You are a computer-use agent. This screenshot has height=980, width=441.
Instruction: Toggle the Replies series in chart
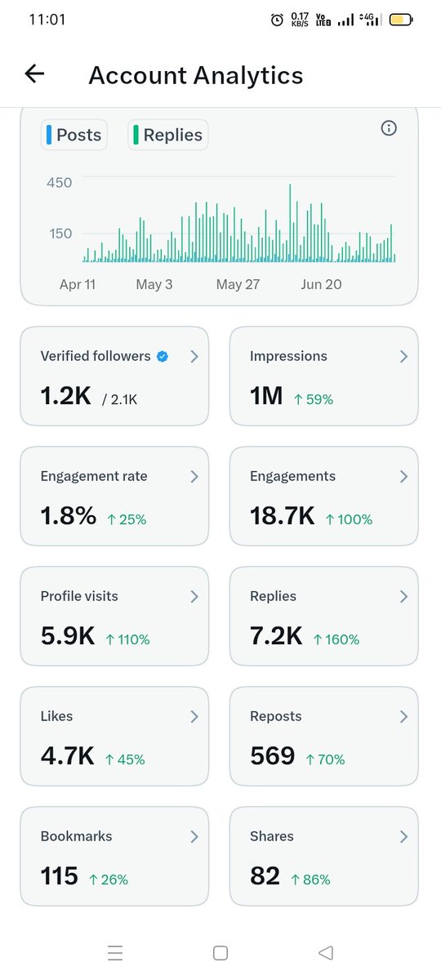[167, 135]
